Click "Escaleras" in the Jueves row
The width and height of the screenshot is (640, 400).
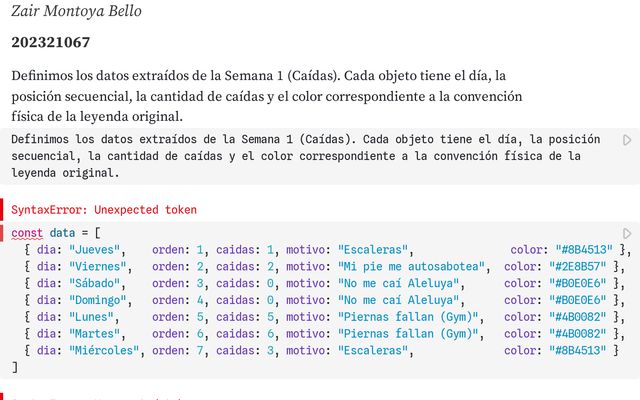[x=373, y=250]
